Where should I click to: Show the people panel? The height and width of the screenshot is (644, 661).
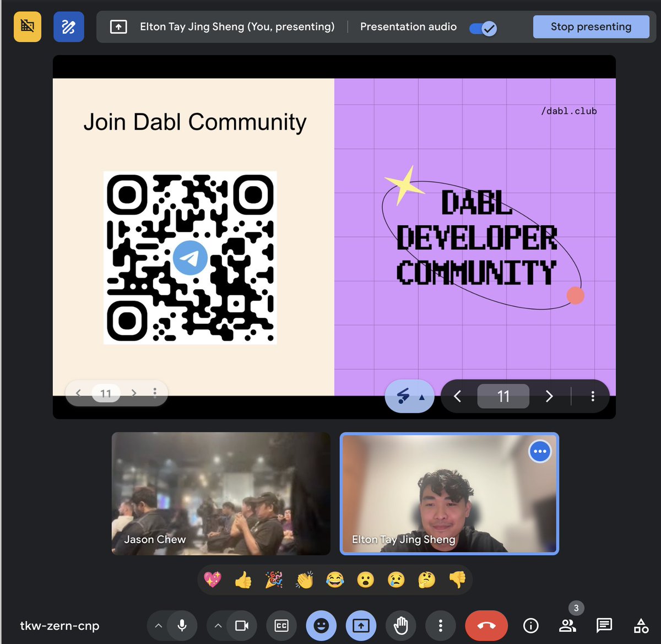point(567,625)
